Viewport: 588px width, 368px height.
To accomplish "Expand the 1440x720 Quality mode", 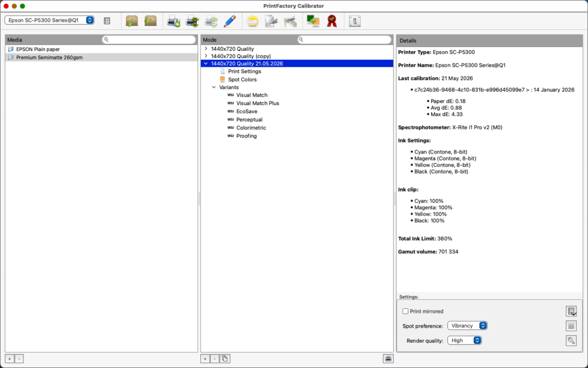I will click(x=206, y=49).
